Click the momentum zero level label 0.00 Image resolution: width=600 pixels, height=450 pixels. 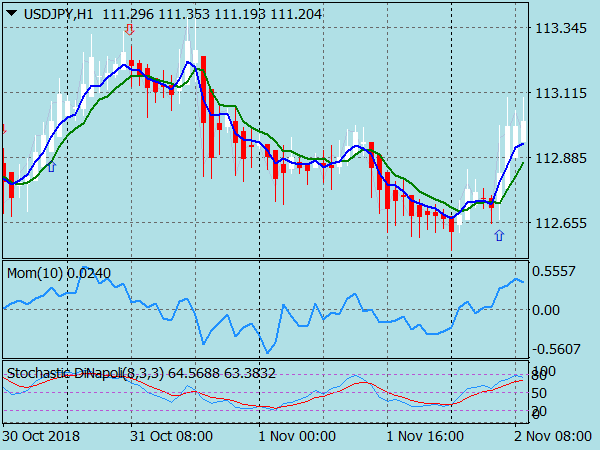(x=546, y=310)
